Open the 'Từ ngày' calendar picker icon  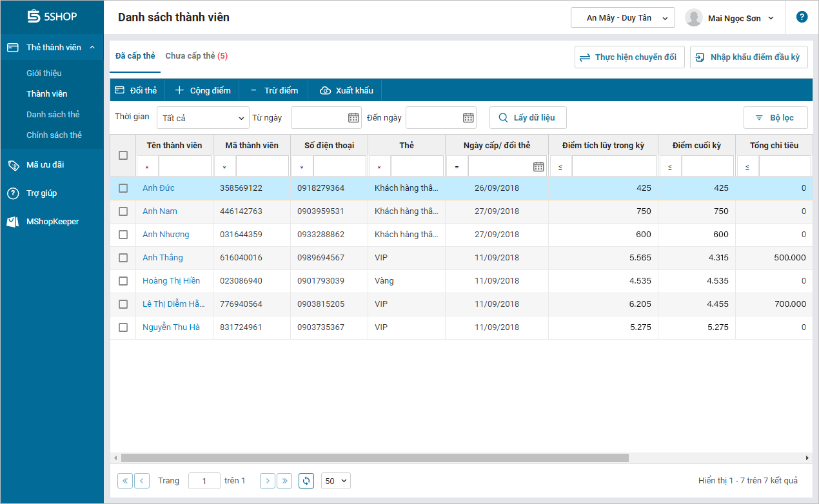click(x=353, y=117)
